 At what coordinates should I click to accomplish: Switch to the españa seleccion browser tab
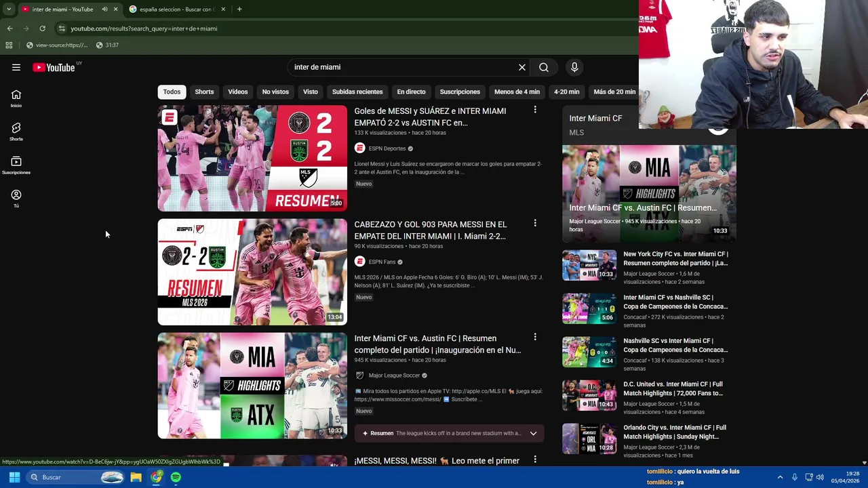(x=176, y=9)
